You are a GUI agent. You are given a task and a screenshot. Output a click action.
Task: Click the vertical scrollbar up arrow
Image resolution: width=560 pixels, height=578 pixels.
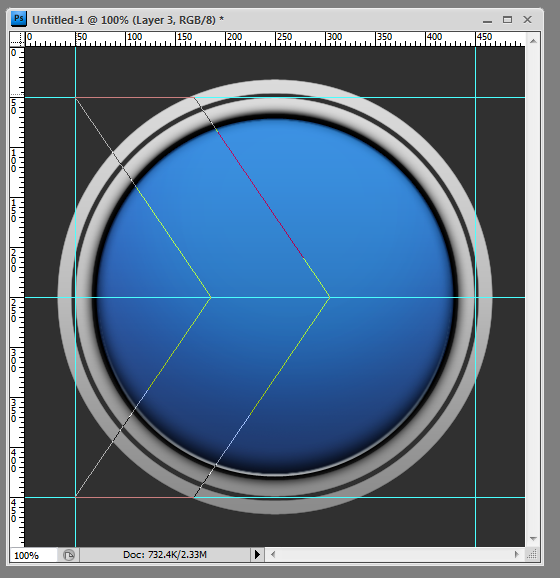point(533,41)
